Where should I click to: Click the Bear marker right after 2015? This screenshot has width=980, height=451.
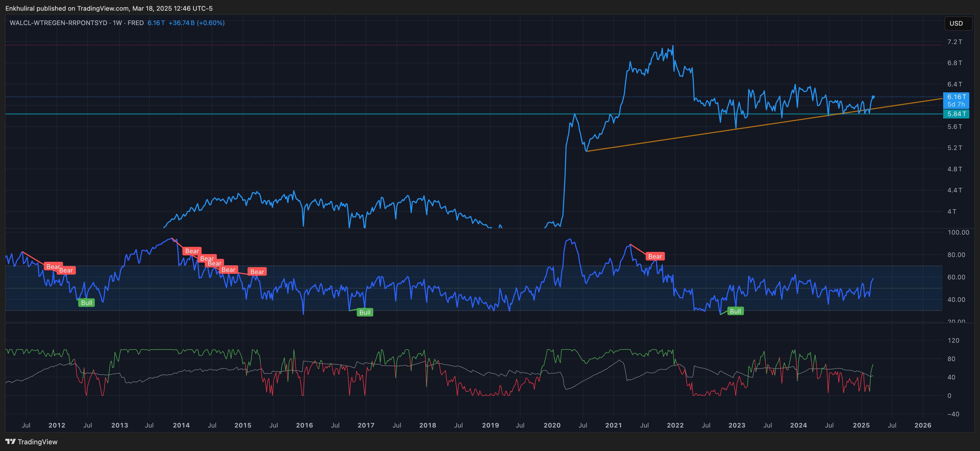[257, 271]
